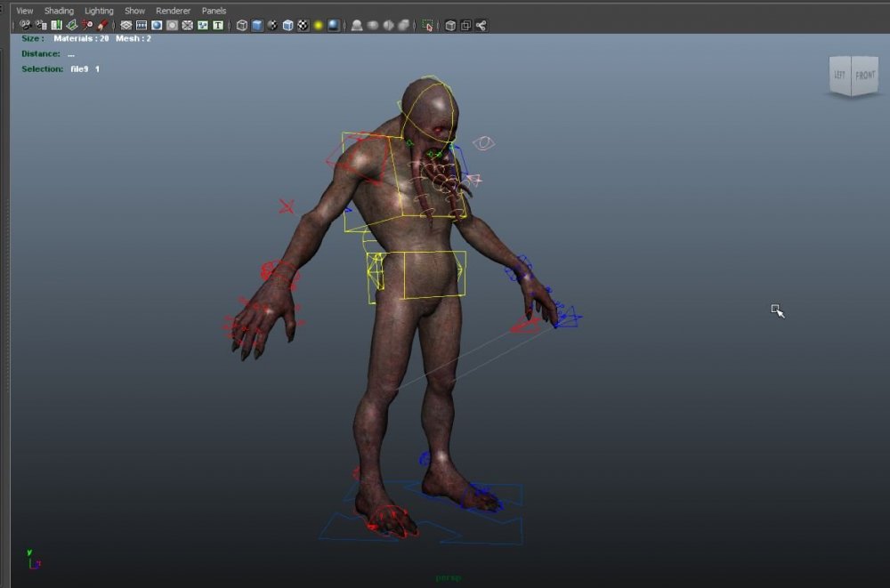Open the View menu
The height and width of the screenshot is (588, 890).
click(x=25, y=11)
